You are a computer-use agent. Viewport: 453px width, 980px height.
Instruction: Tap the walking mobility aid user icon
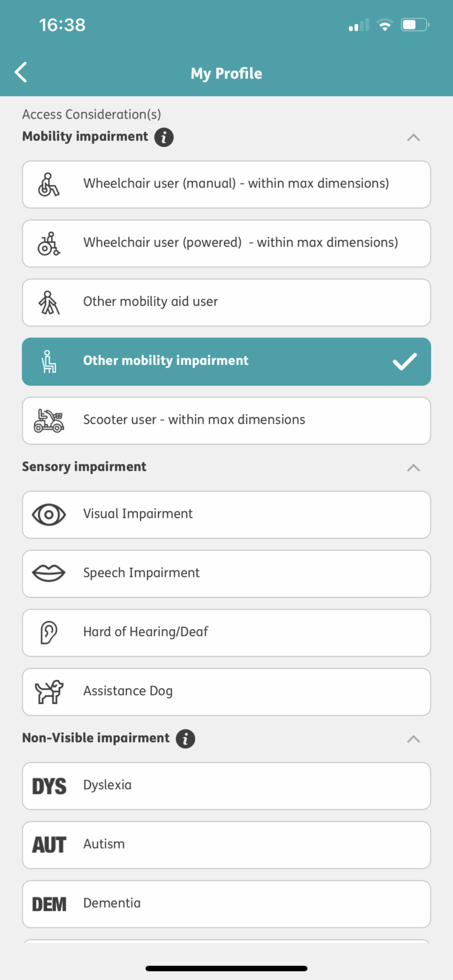[x=48, y=302]
